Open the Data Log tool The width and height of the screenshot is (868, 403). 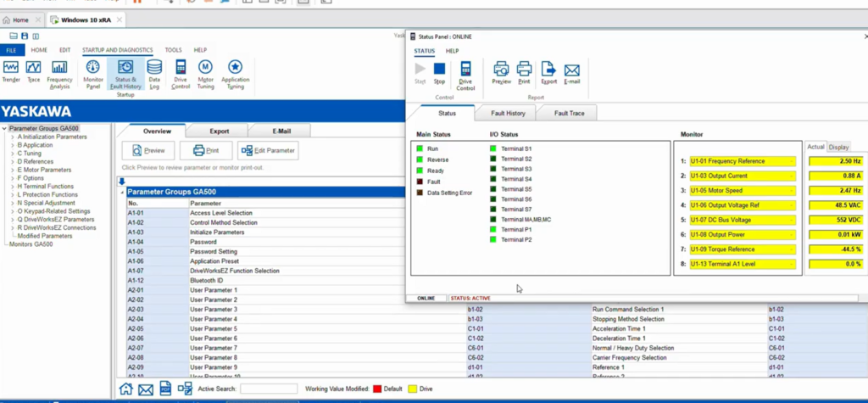point(154,72)
